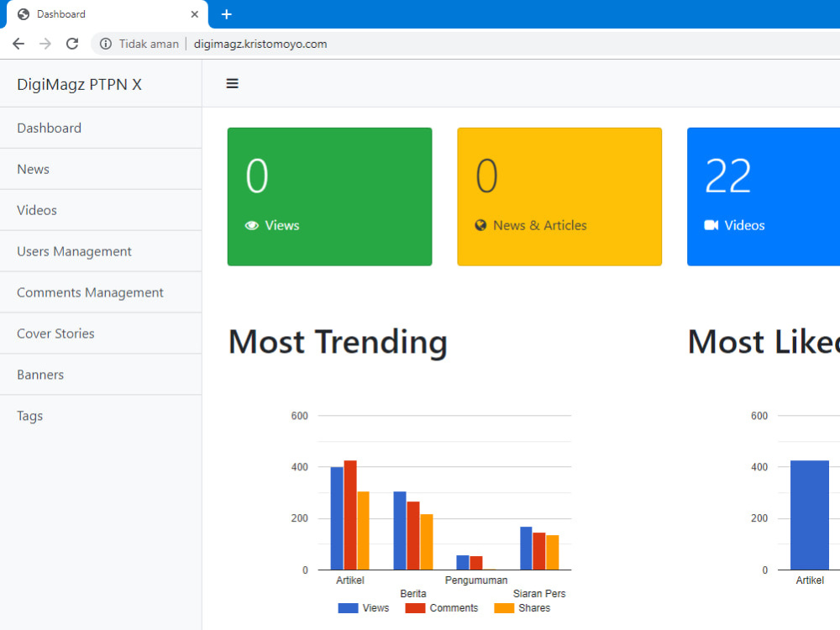Image resolution: width=840 pixels, height=630 pixels.
Task: Click the orange Shares legend swatch
Action: 504,608
